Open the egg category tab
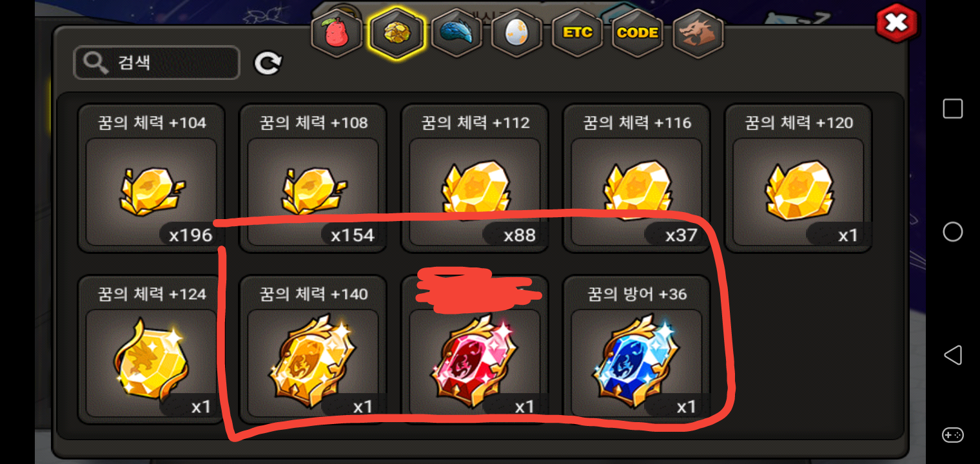Screen dimensions: 980x464 516,33
